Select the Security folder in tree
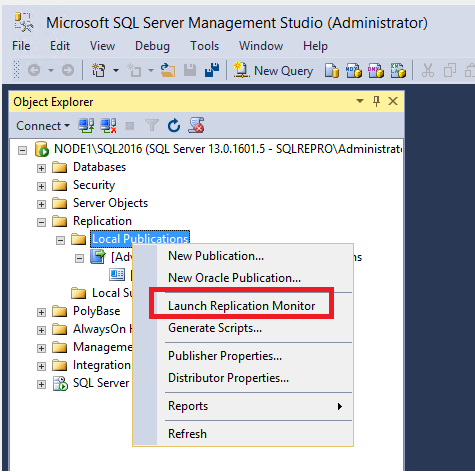Screen dimensions: 475x472 pyautogui.click(x=94, y=185)
